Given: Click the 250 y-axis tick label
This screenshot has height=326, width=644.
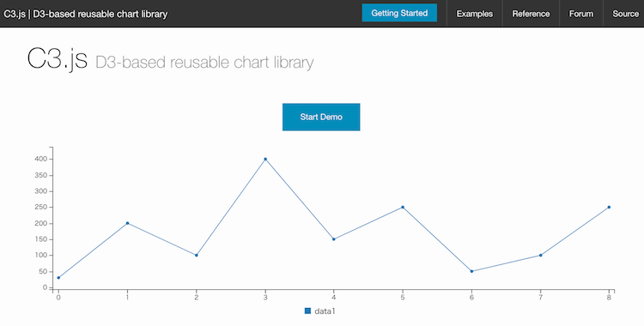Looking at the screenshot, I should click(x=41, y=208).
